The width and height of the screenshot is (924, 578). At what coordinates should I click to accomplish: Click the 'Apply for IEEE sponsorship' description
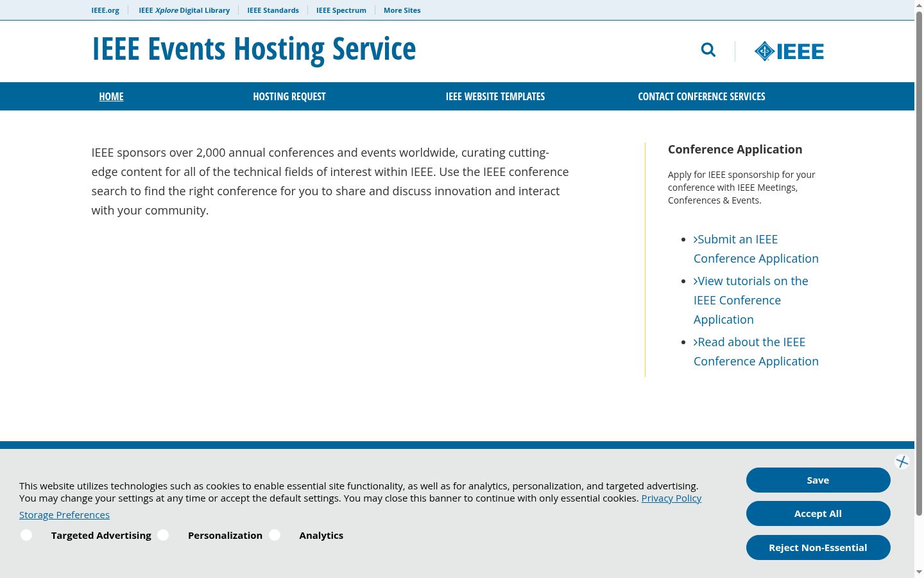742,188
